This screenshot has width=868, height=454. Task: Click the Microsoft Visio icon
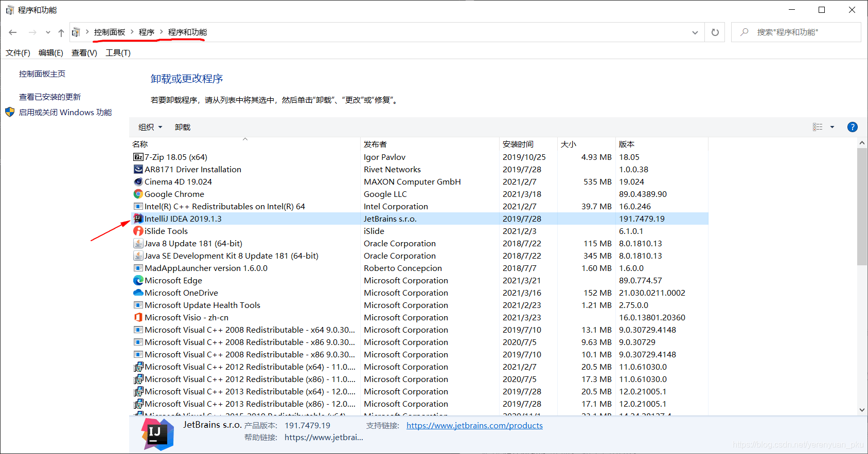click(x=138, y=318)
